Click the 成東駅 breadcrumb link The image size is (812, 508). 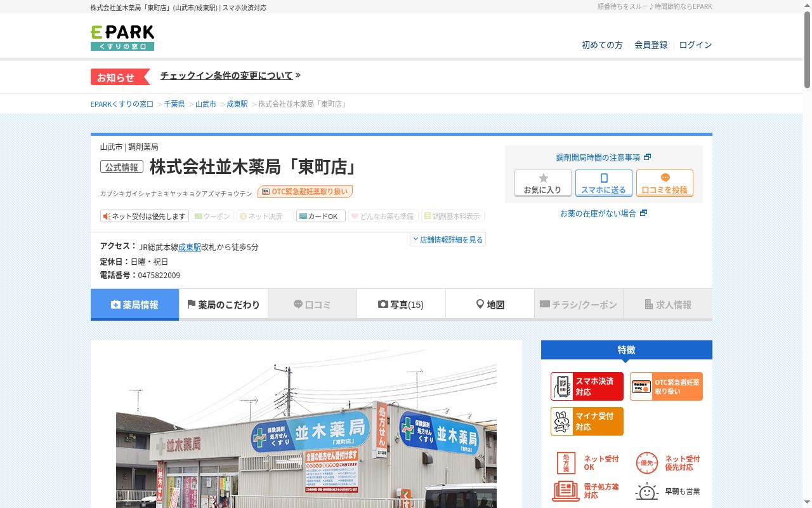[x=237, y=104]
